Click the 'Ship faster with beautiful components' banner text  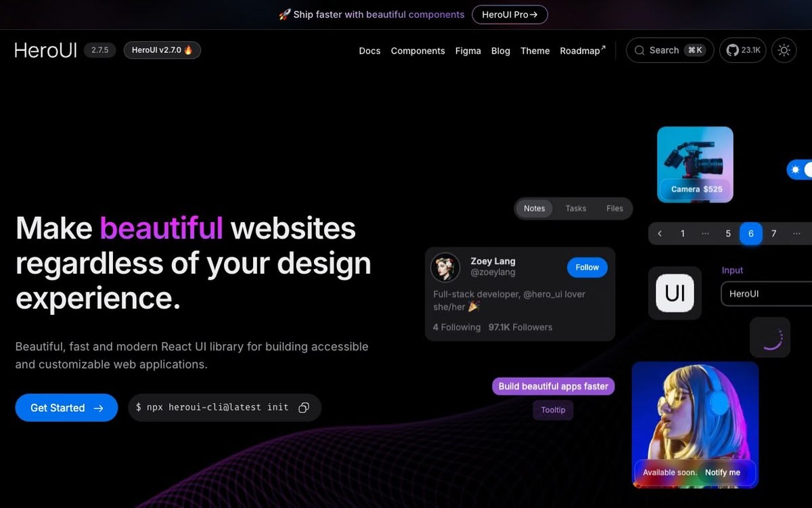pos(379,14)
